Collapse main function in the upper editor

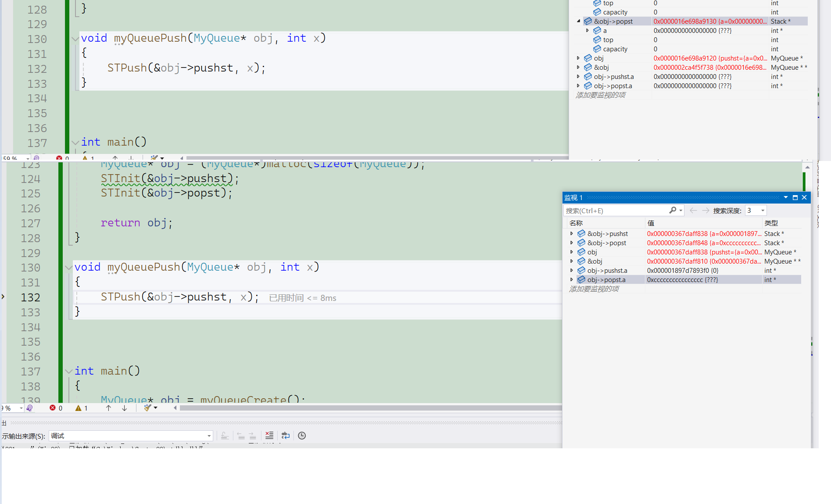tap(75, 143)
